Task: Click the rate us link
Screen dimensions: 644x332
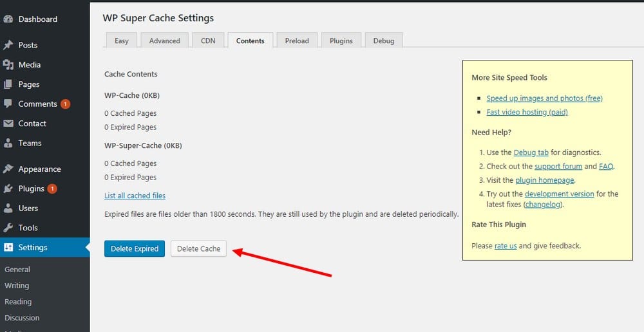Action: point(506,246)
